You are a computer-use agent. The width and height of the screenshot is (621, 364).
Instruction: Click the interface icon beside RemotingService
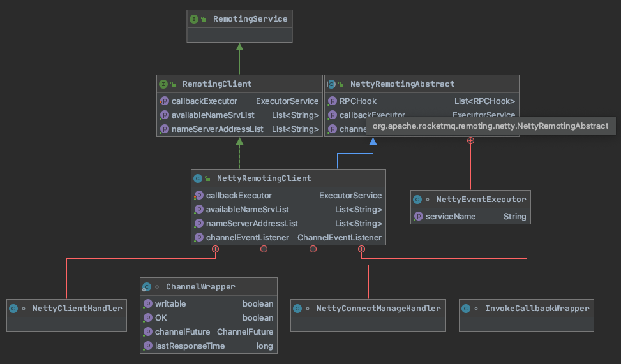coord(193,19)
